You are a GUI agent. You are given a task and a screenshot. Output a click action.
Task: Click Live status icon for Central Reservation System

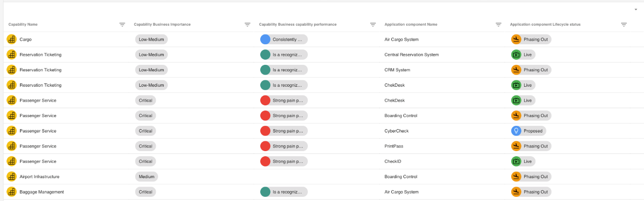tap(516, 55)
